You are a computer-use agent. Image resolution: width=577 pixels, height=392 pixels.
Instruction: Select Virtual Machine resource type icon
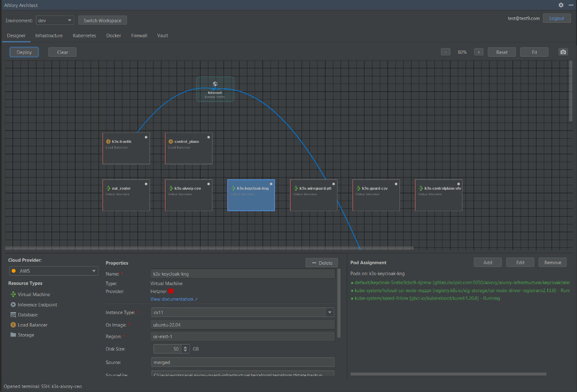pos(13,294)
